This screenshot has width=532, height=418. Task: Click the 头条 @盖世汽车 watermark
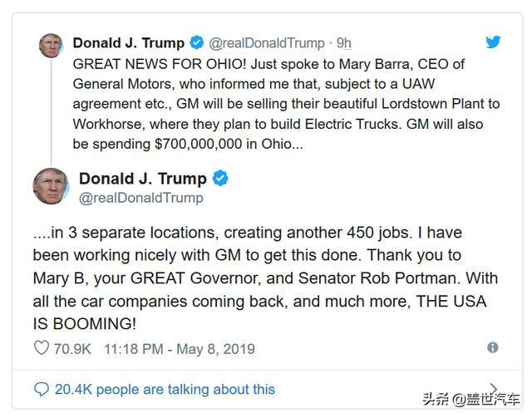tap(471, 399)
